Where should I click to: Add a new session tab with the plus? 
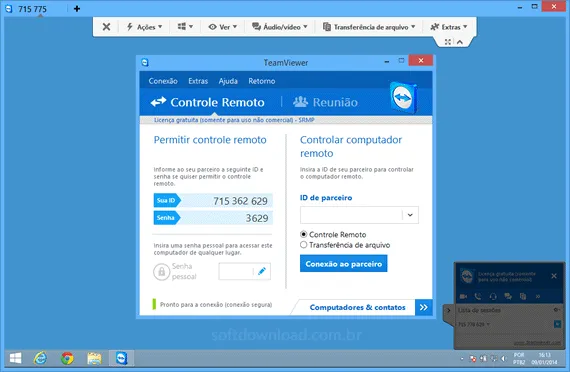pos(77,9)
